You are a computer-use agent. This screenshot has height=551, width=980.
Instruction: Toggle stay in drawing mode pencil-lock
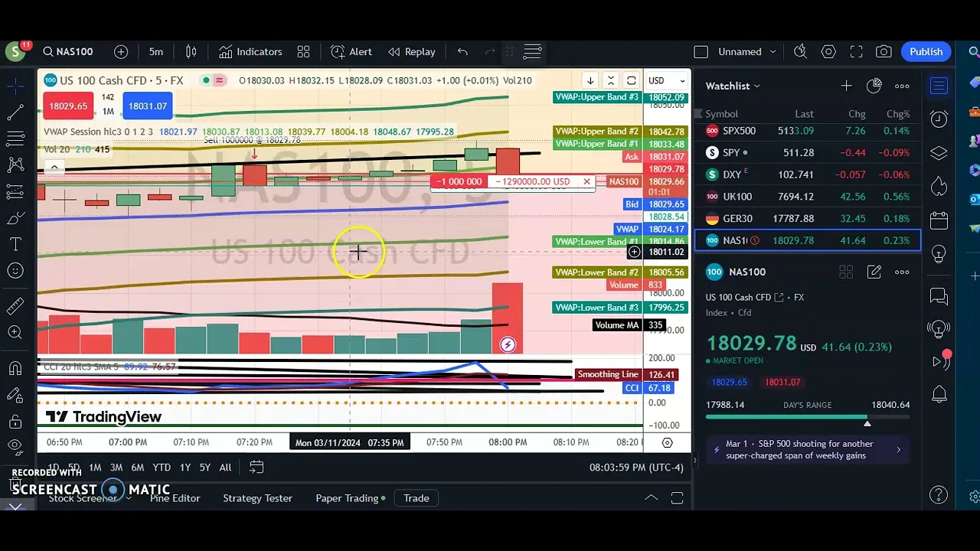tap(15, 395)
